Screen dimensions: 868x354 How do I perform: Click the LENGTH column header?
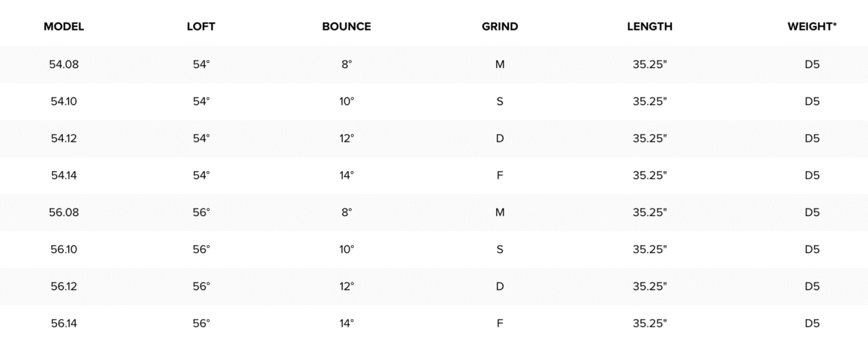click(x=650, y=27)
